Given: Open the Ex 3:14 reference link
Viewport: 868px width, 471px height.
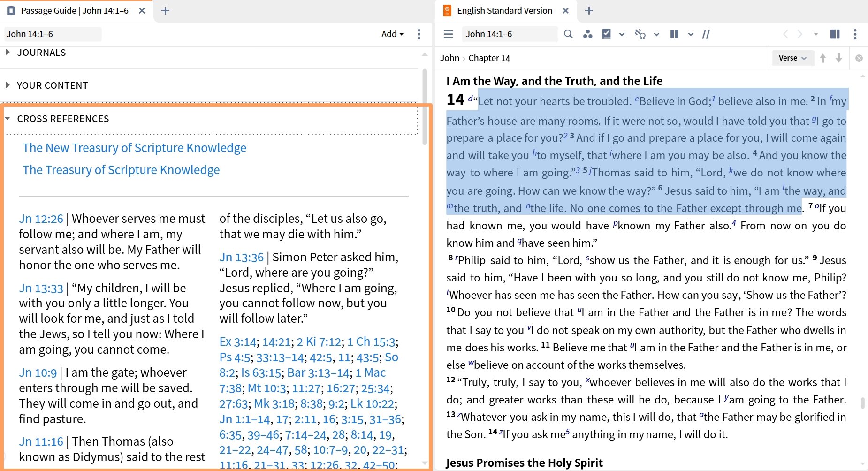Looking at the screenshot, I should click(x=238, y=342).
